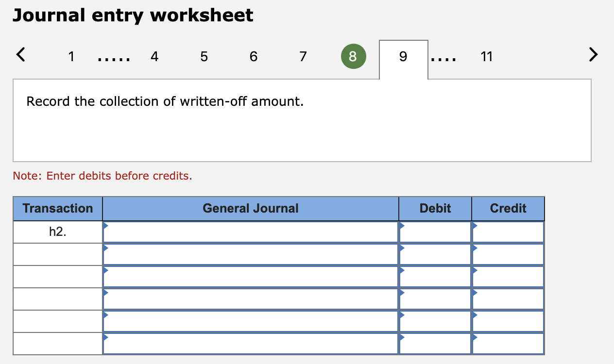614x364 pixels.
Task: Click the Debit field in fourth row
Action: tap(435, 299)
